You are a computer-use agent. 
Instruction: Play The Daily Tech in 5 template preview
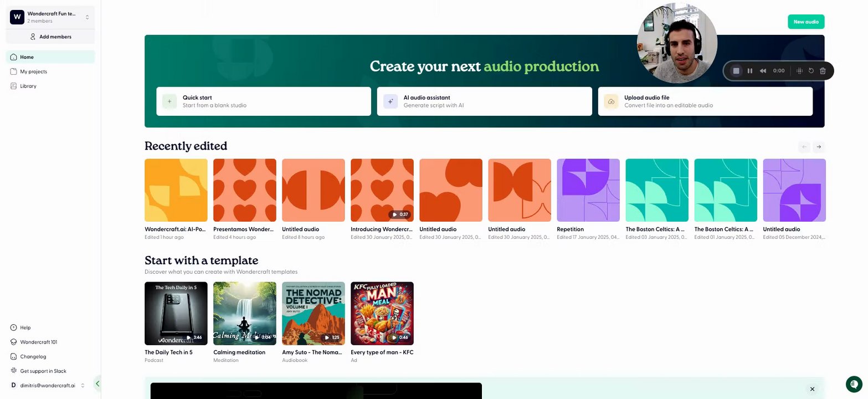point(194,337)
